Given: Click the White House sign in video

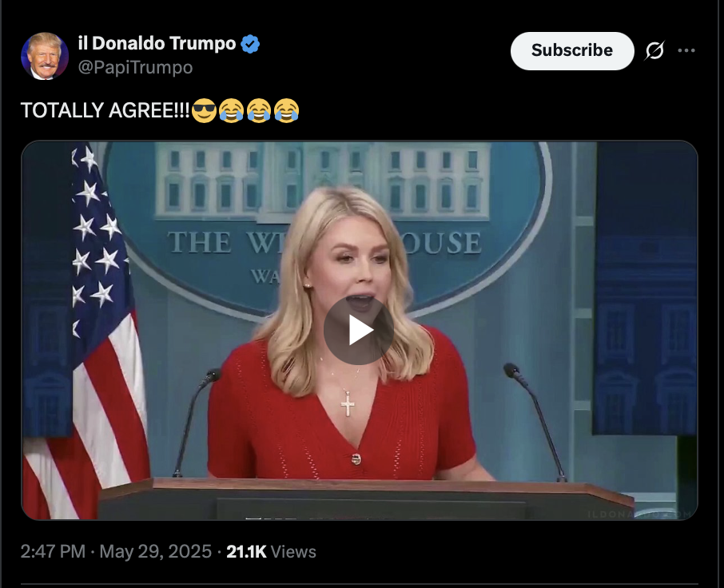Looking at the screenshot, I should 323,221.
